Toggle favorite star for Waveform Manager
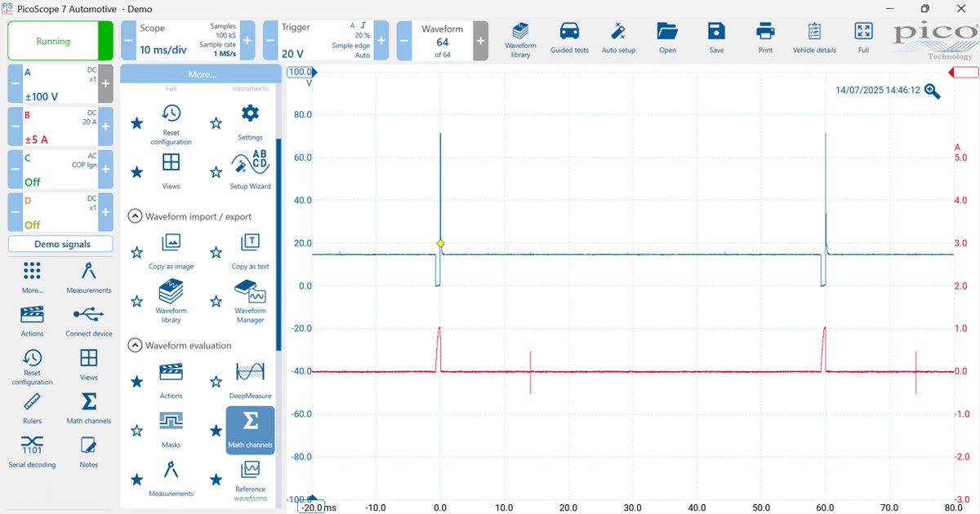The height and width of the screenshot is (514, 980). (216, 301)
